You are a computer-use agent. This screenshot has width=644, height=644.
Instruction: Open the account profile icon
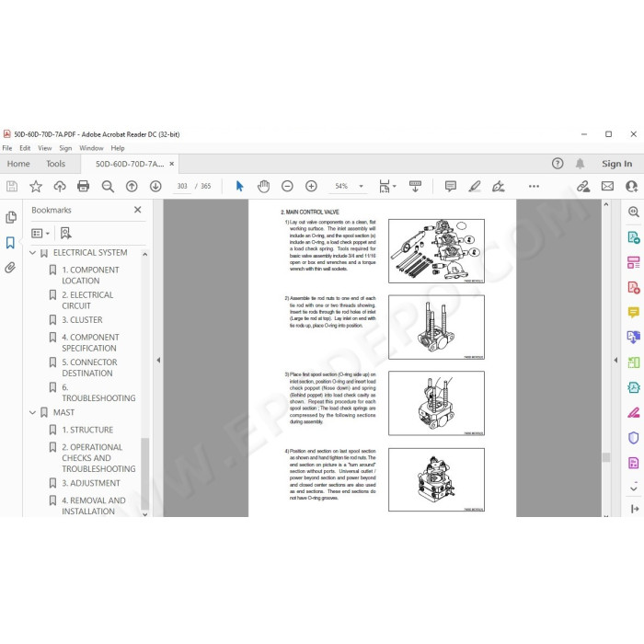[632, 187]
